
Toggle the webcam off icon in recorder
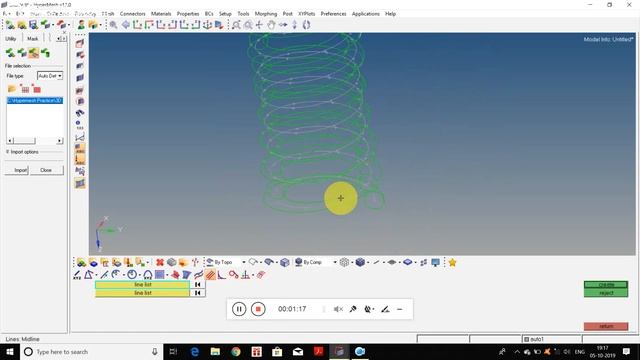click(x=368, y=309)
